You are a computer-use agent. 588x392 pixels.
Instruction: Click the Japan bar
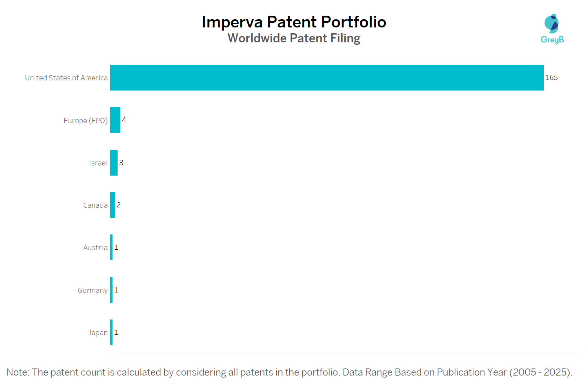coord(111,332)
